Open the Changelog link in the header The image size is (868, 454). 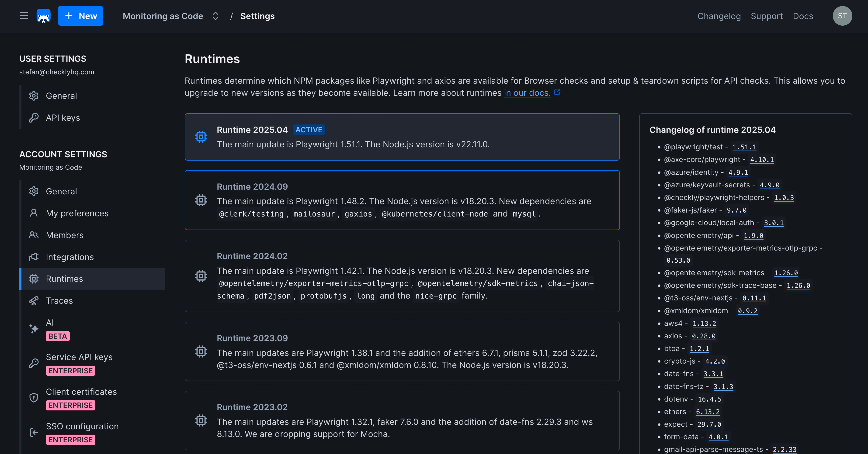(719, 16)
